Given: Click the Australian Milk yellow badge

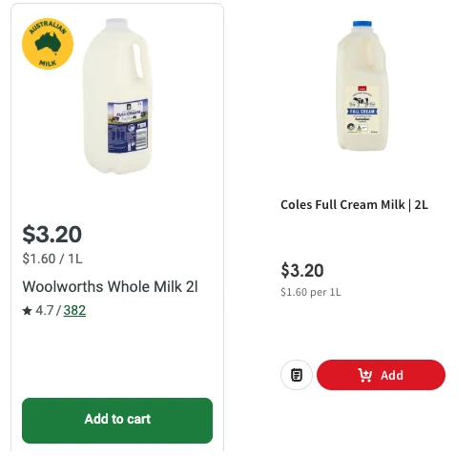Looking at the screenshot, I should tap(48, 44).
